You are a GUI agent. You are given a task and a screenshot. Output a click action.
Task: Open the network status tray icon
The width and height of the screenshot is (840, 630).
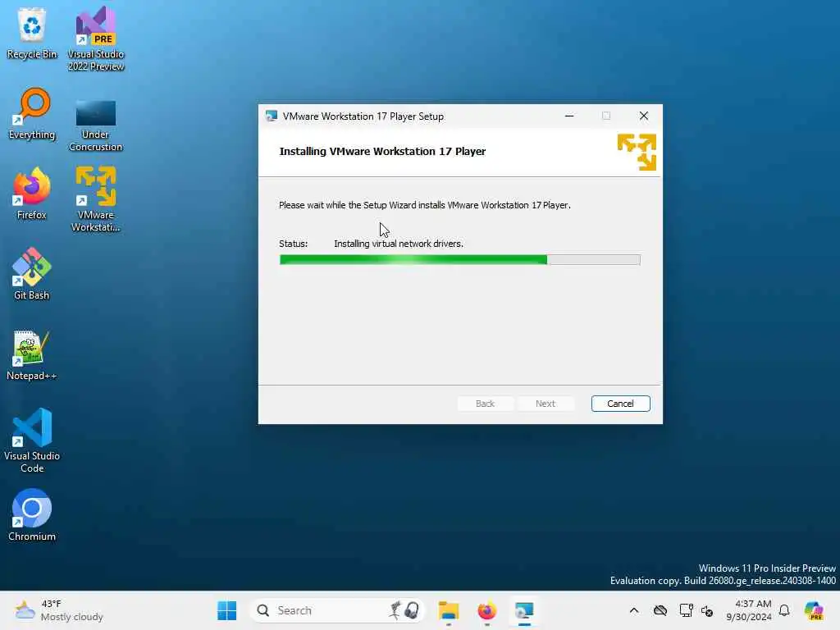[x=686, y=610]
